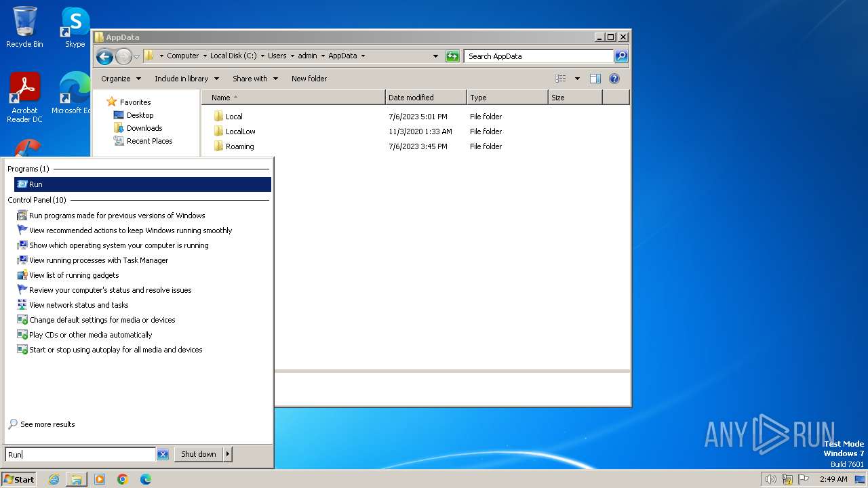This screenshot has width=868, height=488.
Task: Click the admin breadcrumb segment
Action: coord(307,56)
